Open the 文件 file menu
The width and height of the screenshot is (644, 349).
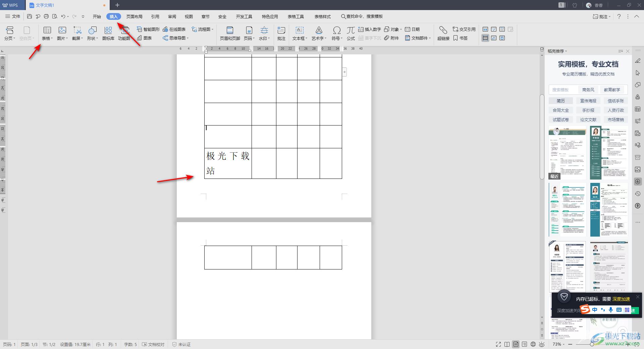coord(13,16)
